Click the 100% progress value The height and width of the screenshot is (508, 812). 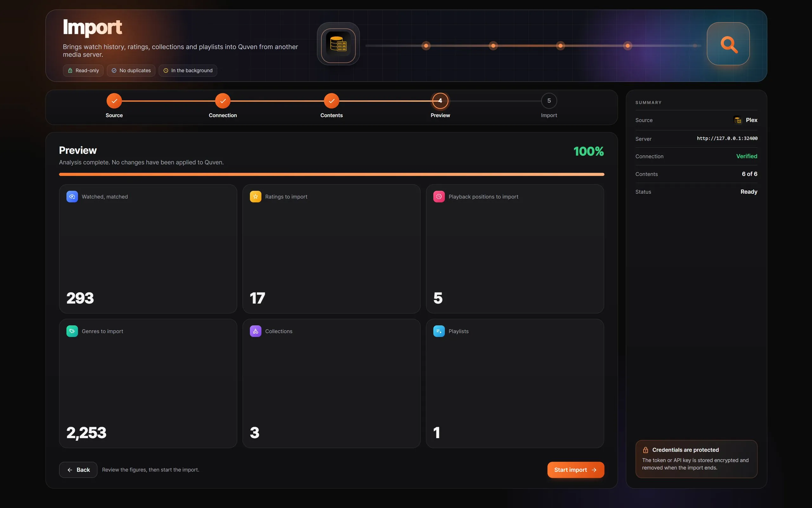click(588, 151)
